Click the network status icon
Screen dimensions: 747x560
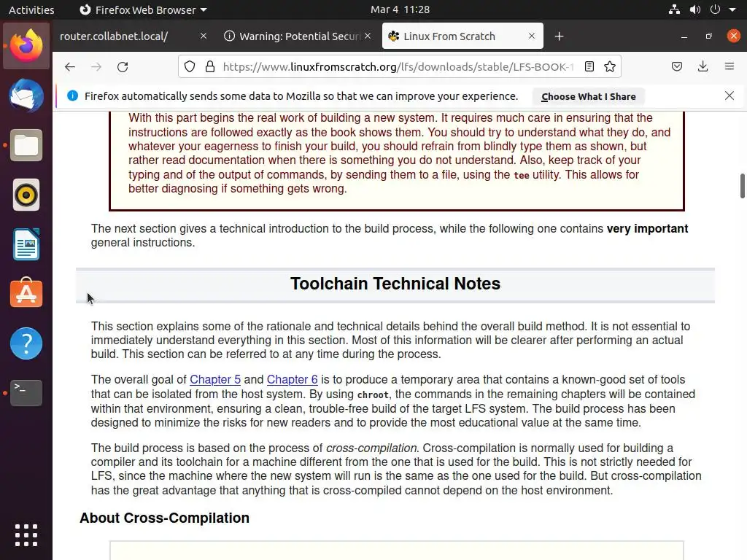(674, 9)
